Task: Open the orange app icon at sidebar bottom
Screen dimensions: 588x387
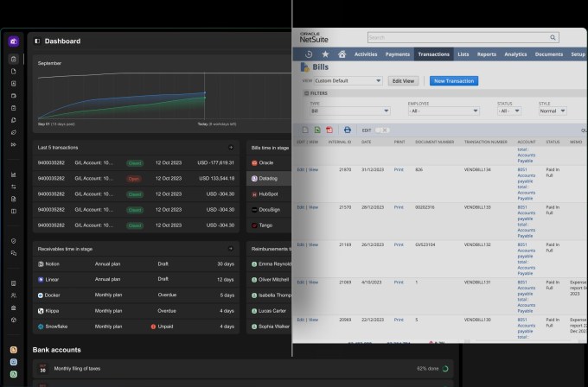Action: pos(14,350)
